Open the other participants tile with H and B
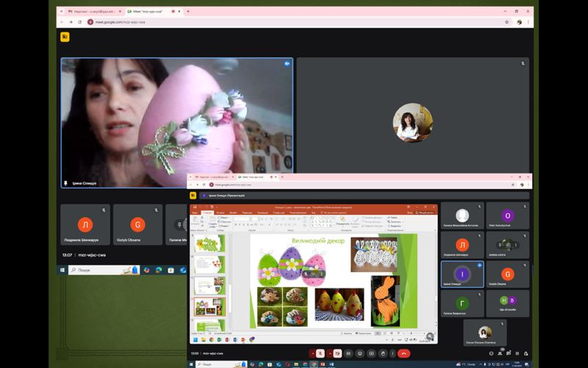The height and width of the screenshot is (368, 588). [x=508, y=303]
